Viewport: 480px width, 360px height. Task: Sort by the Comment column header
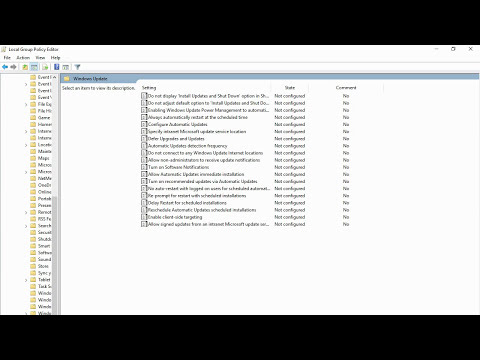pyautogui.click(x=346, y=88)
